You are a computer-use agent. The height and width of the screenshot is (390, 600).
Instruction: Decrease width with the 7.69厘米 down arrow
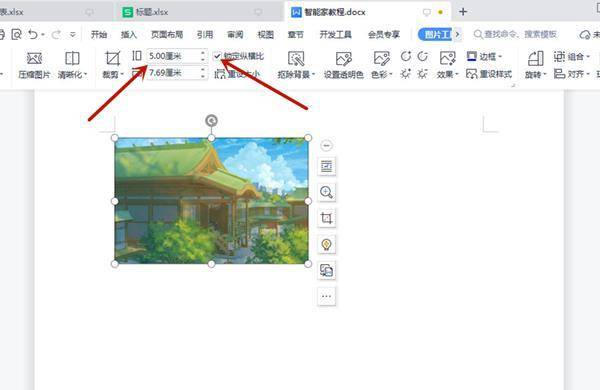(x=203, y=76)
